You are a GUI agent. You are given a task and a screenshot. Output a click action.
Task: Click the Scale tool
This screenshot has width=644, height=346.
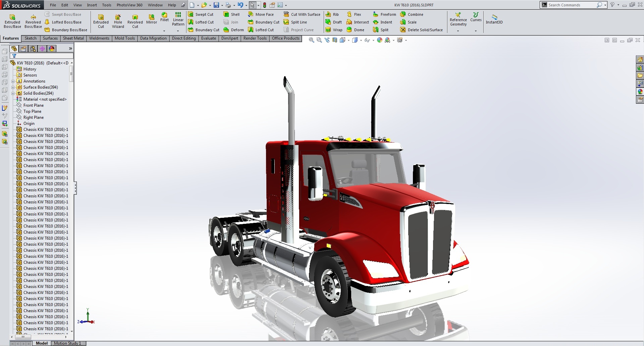[x=409, y=22]
